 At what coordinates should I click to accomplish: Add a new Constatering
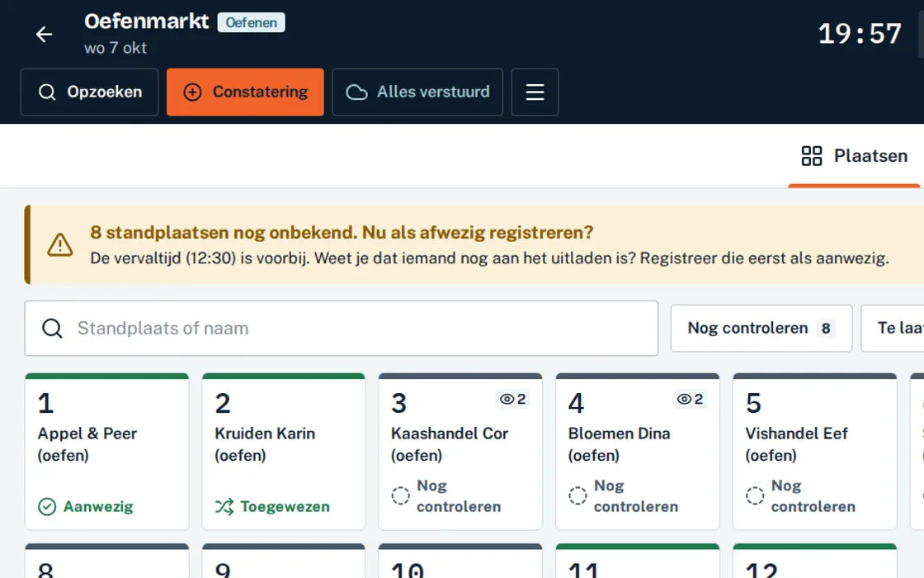coord(245,92)
